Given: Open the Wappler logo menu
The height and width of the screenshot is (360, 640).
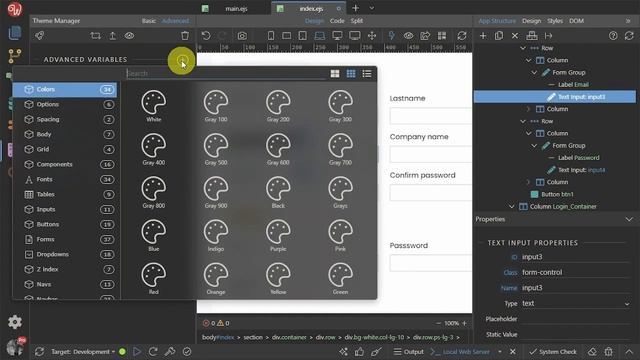Looking at the screenshot, I should pyautogui.click(x=15, y=9).
